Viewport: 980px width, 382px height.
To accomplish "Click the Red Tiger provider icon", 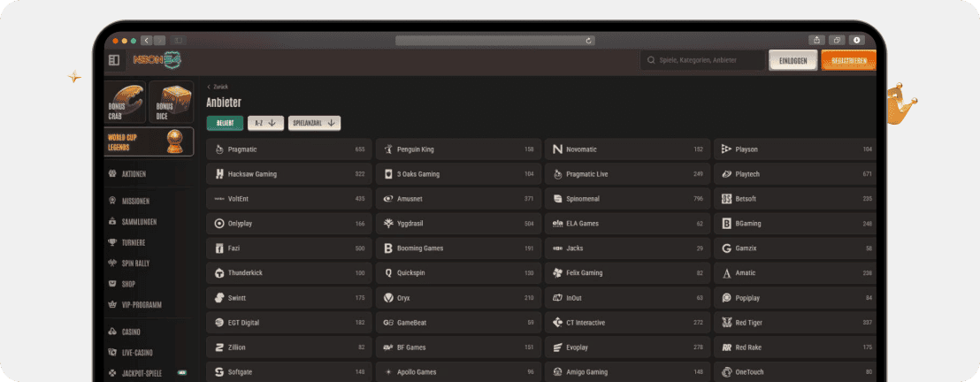I will 726,323.
